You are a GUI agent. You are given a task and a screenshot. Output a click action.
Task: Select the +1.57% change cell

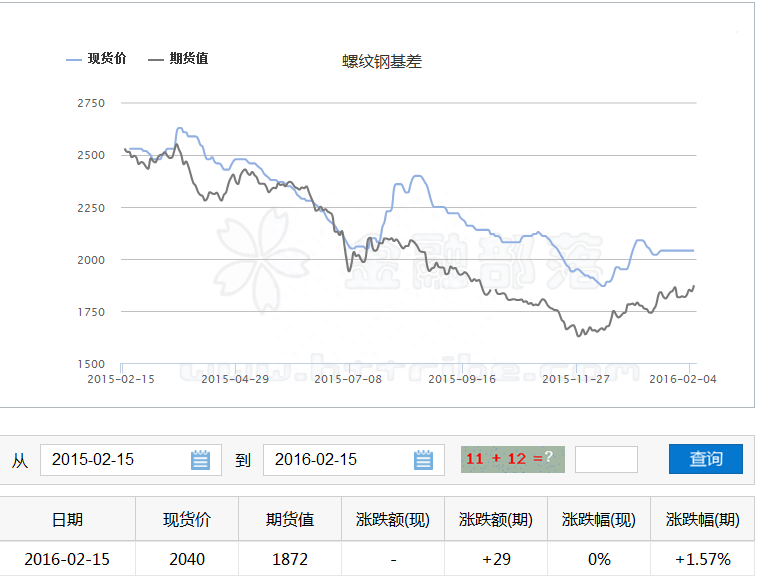(702, 559)
